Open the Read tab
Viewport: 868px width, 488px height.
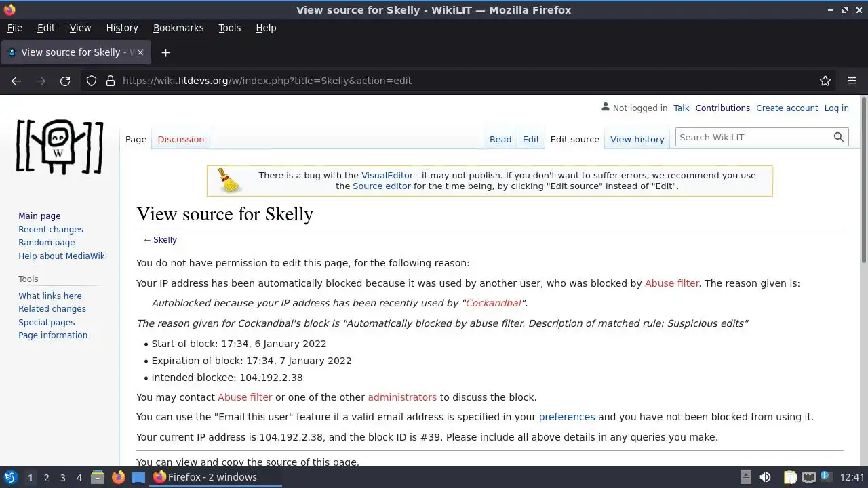pyautogui.click(x=500, y=139)
